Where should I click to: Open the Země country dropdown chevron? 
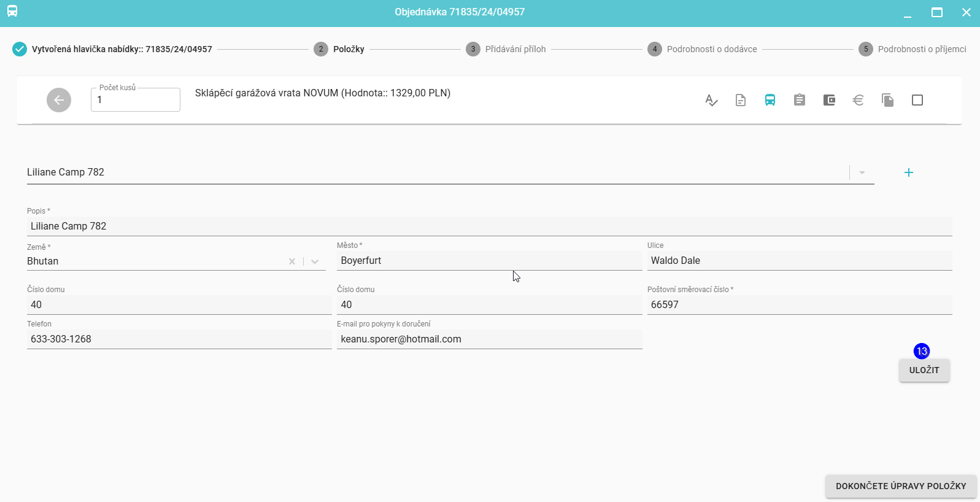315,261
